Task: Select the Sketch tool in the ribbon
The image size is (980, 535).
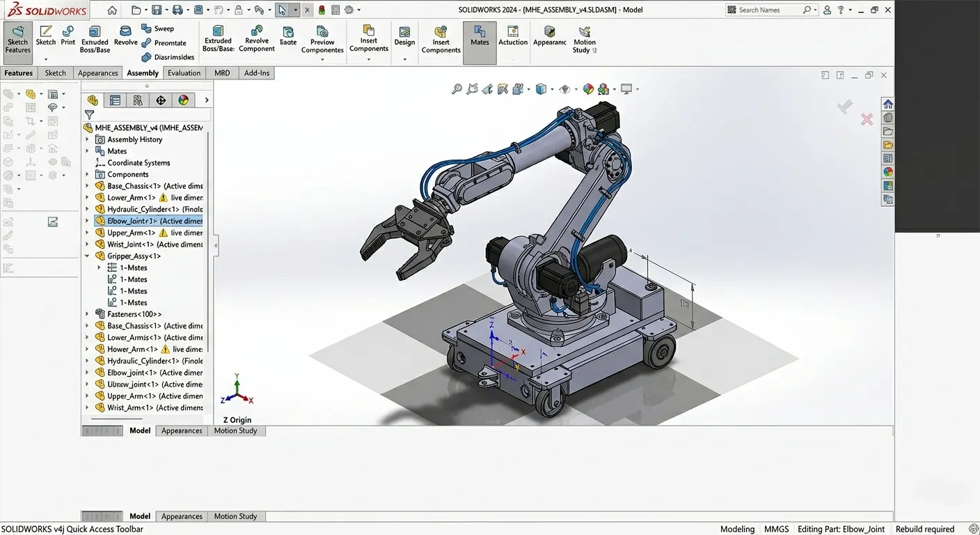Action: (x=46, y=36)
